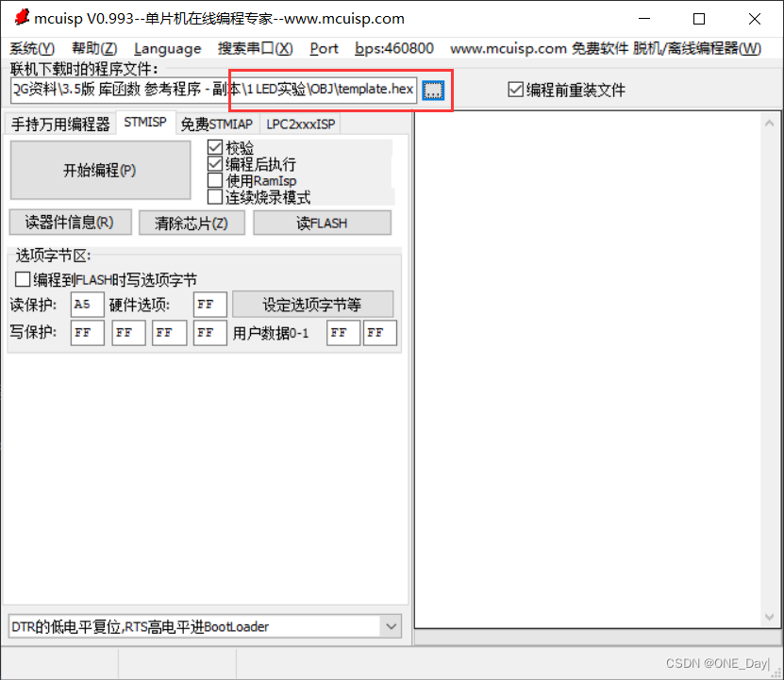This screenshot has height=680, width=784.
Task: Click the mcuisp app icon in title bar
Action: click(x=22, y=18)
